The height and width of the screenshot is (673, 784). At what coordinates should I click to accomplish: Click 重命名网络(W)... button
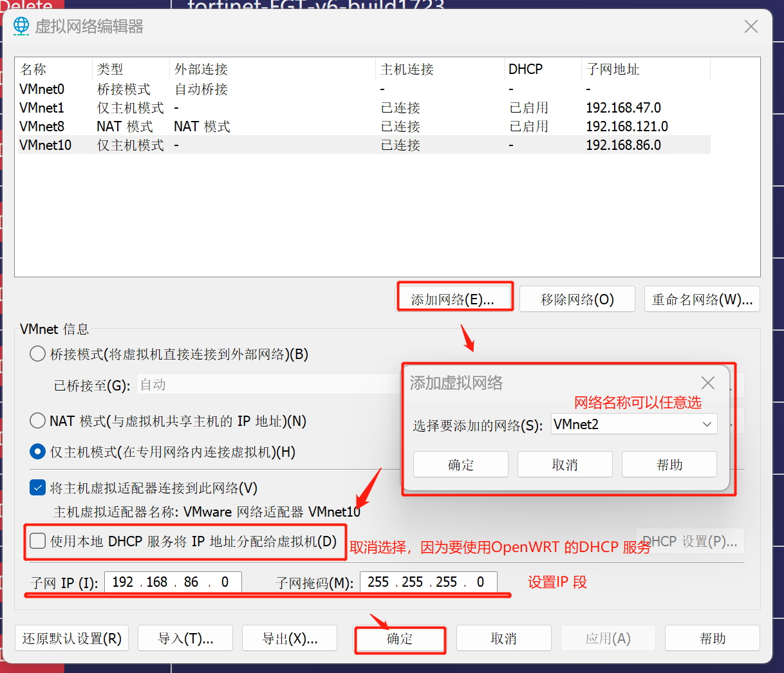(x=702, y=299)
